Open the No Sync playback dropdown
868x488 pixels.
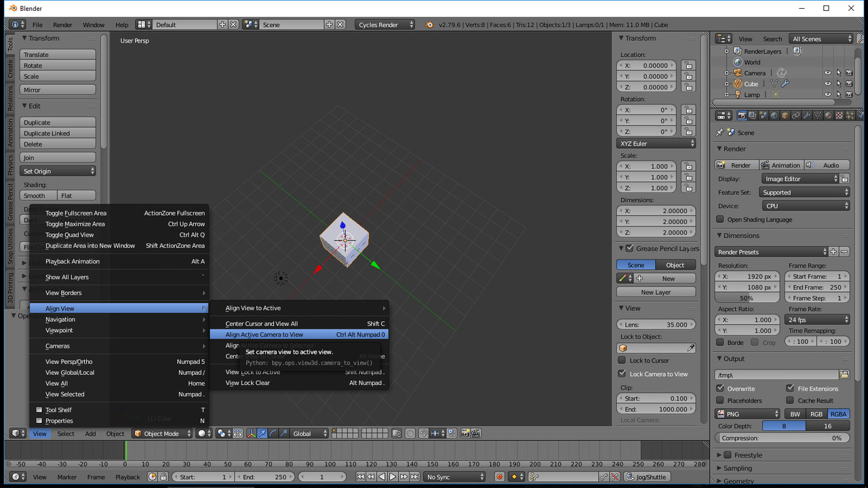456,477
